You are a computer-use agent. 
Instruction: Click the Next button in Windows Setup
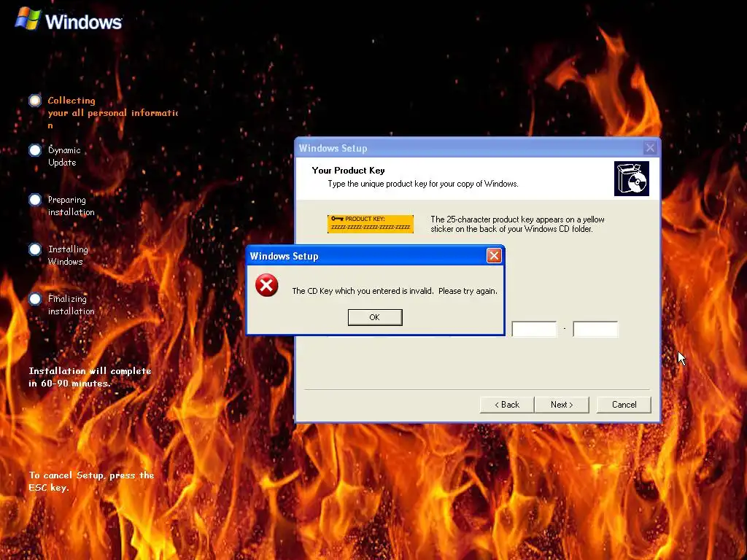coord(562,404)
